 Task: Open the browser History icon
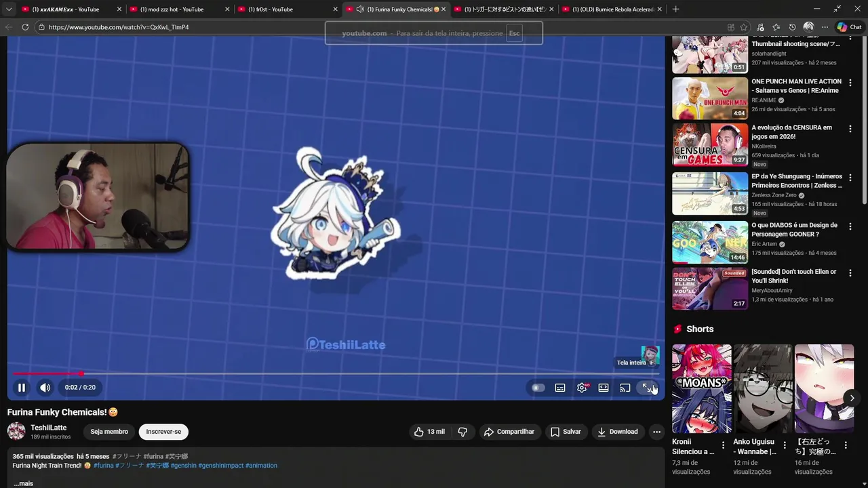click(792, 27)
